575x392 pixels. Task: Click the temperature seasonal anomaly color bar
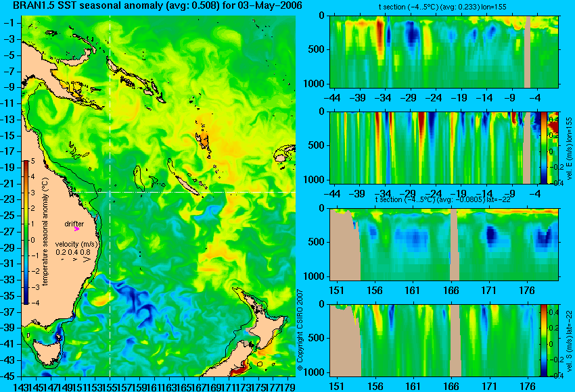pos(26,232)
